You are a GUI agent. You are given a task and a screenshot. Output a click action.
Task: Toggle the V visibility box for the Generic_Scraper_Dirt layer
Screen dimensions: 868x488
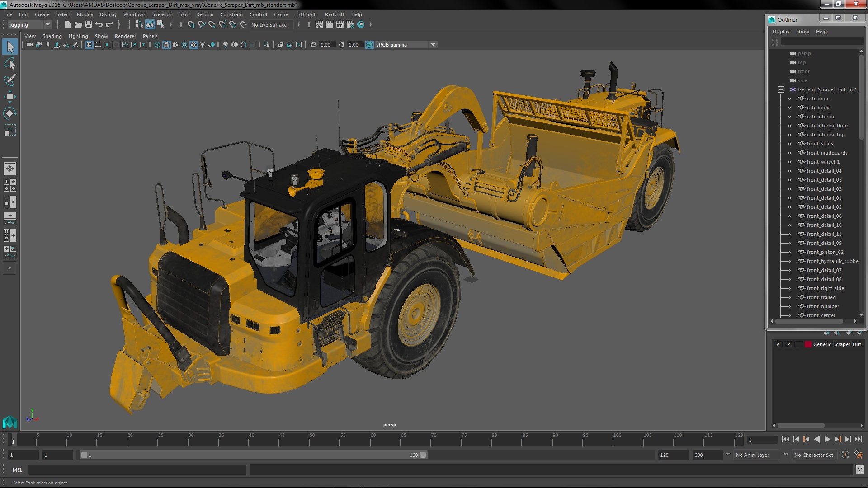tap(778, 344)
